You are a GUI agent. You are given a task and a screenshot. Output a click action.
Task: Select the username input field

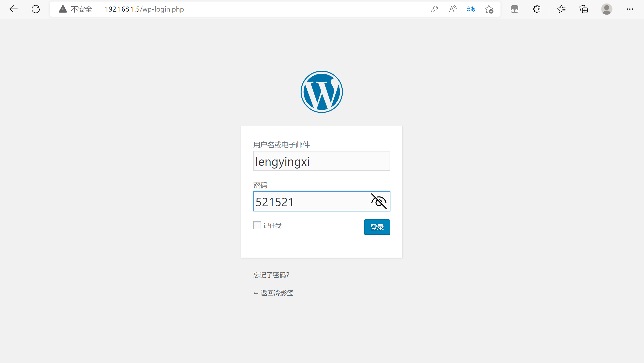321,160
